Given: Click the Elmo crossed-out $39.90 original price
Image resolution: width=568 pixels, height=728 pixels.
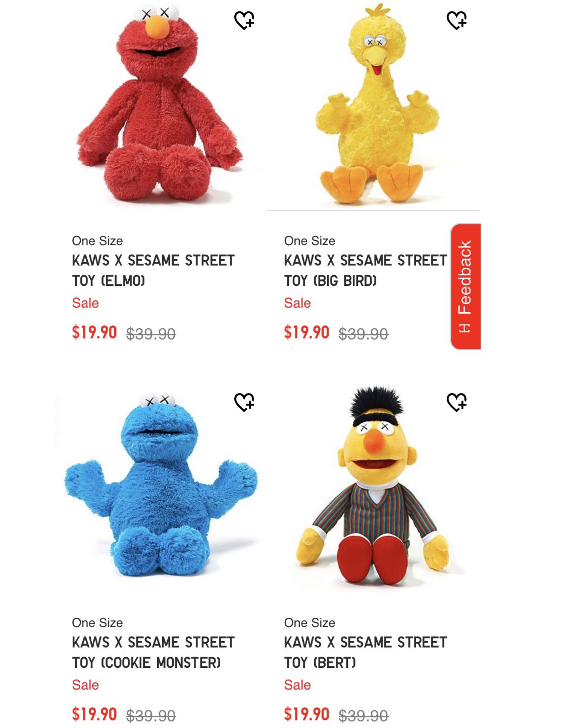Looking at the screenshot, I should point(151,333).
